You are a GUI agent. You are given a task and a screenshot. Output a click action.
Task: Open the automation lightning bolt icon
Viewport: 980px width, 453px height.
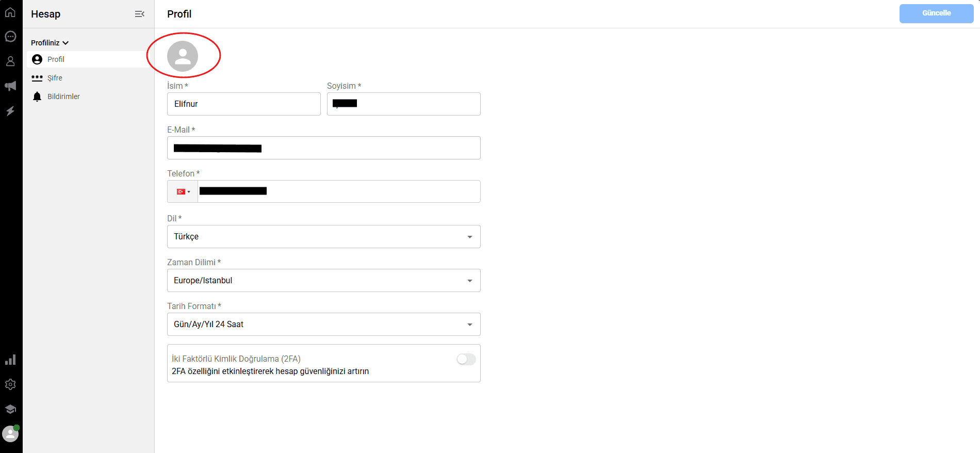pyautogui.click(x=10, y=111)
